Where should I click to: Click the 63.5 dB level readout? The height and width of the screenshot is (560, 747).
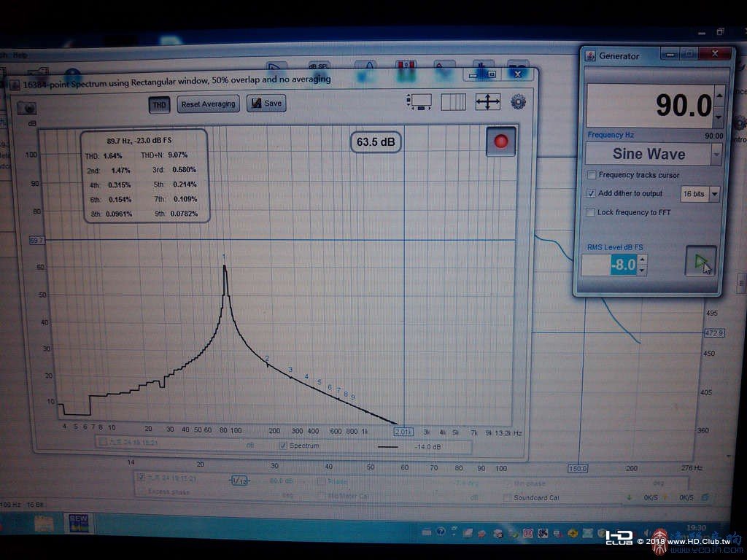point(376,142)
